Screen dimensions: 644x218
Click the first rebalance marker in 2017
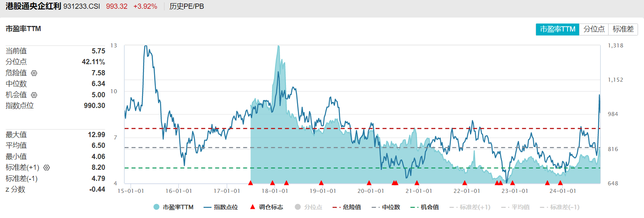(x=251, y=183)
